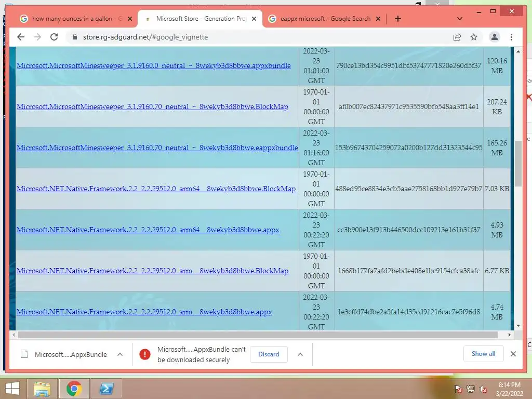Open File Explorer from the taskbar
Screen dimensions: 532x399
tap(42, 389)
